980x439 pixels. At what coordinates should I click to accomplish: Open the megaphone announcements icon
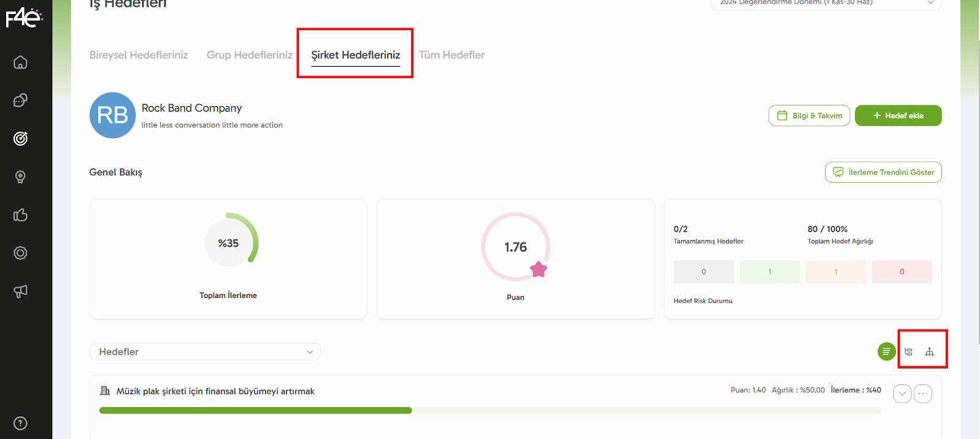click(x=20, y=291)
